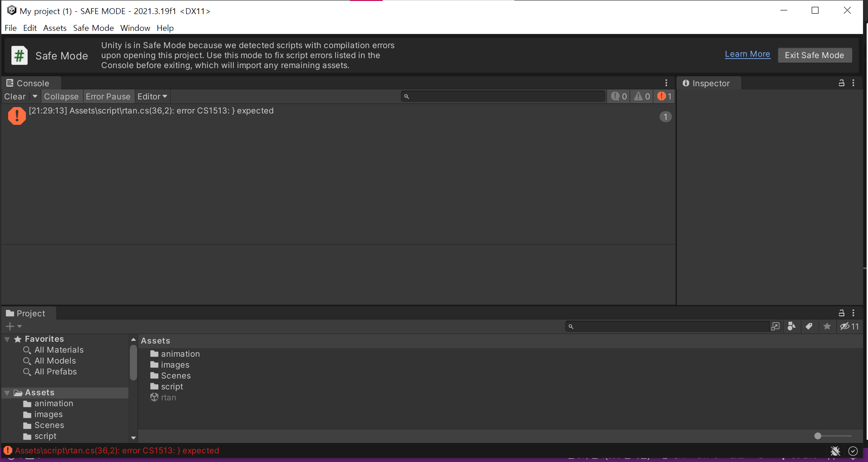This screenshot has height=462, width=868.
Task: Toggle Error Pause in the Console
Action: tap(108, 96)
